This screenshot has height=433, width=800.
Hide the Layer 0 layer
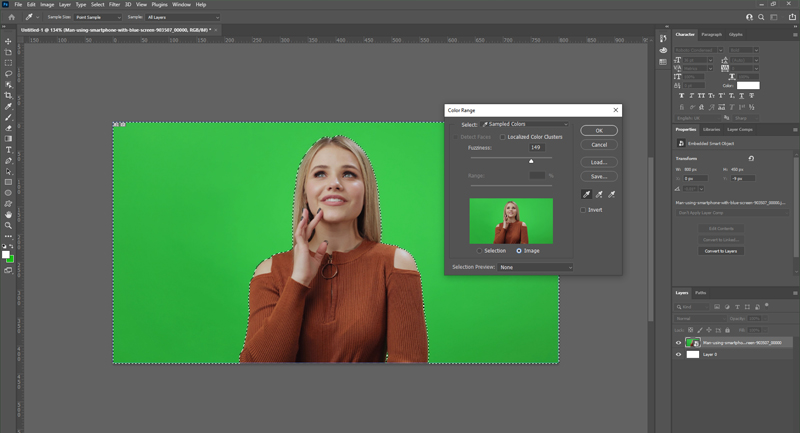678,354
